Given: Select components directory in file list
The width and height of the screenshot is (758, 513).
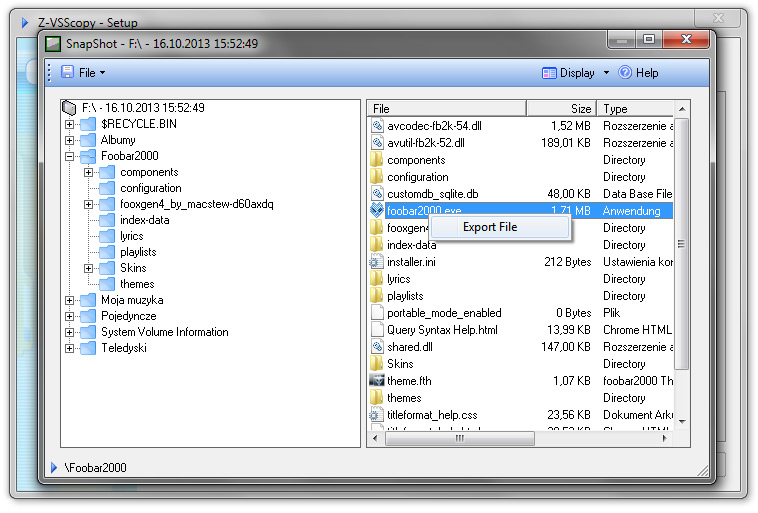Looking at the screenshot, I should 416,160.
